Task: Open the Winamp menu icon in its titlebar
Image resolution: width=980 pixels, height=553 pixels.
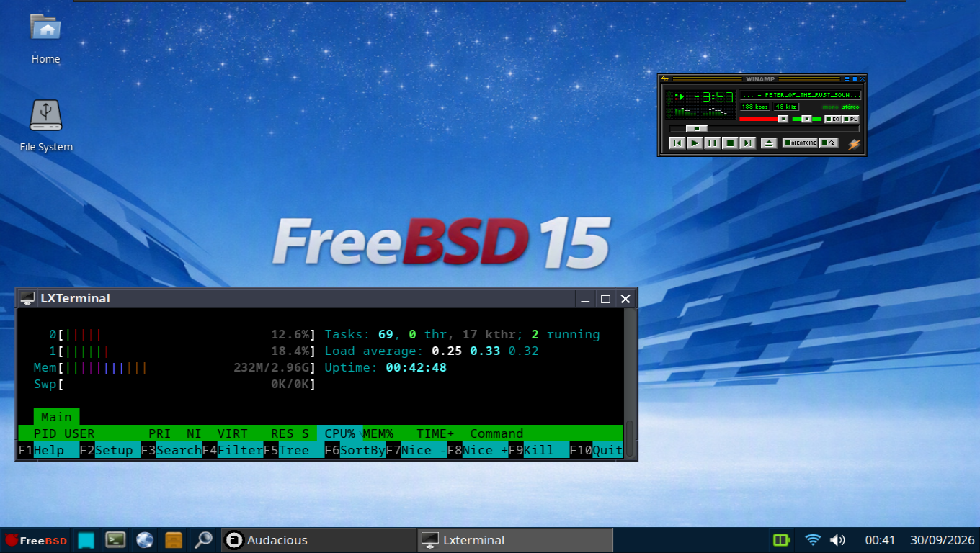Action: [x=665, y=78]
